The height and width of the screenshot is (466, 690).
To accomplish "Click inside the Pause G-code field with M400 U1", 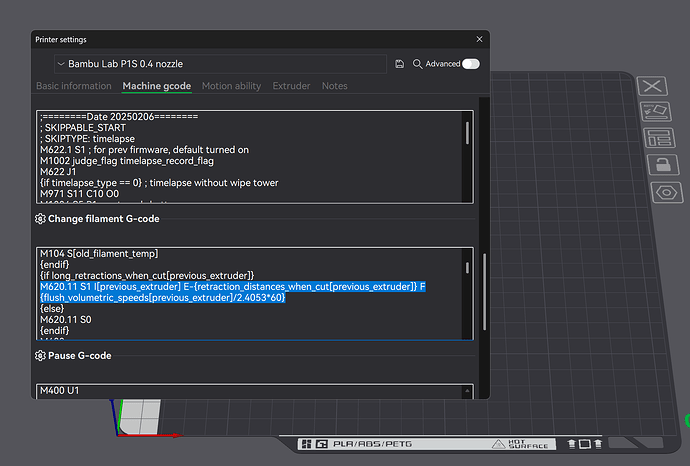I will (x=250, y=391).
